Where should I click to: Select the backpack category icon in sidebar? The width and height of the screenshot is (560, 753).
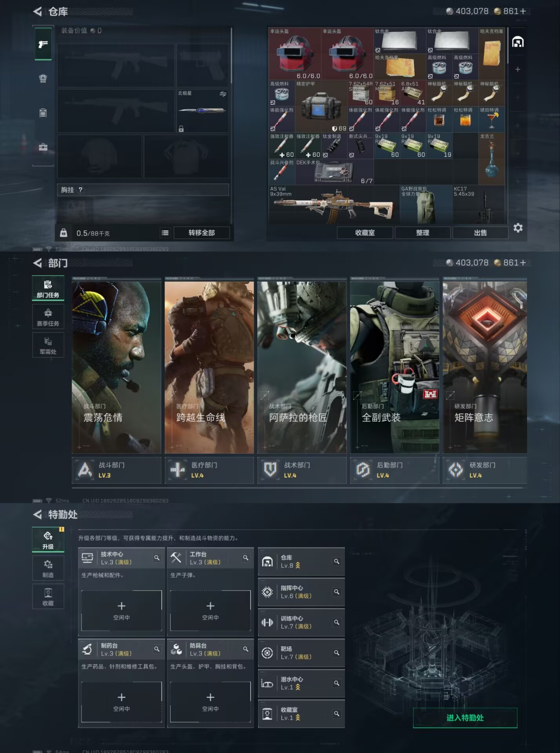click(43, 78)
